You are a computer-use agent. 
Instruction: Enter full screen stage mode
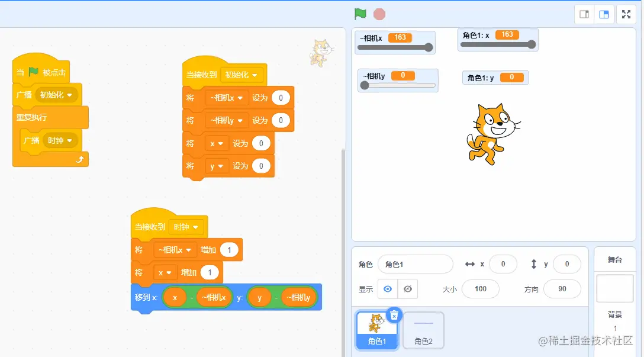coord(626,14)
